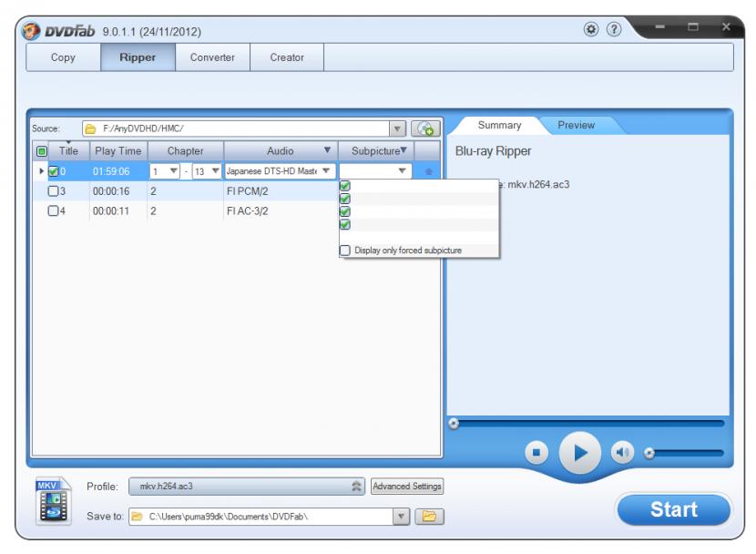This screenshot has height=554, width=756.
Task: Play the preview video
Action: pos(580,453)
